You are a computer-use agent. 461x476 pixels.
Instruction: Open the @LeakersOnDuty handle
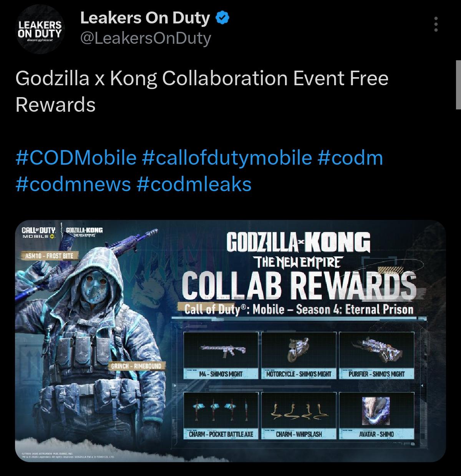point(146,38)
